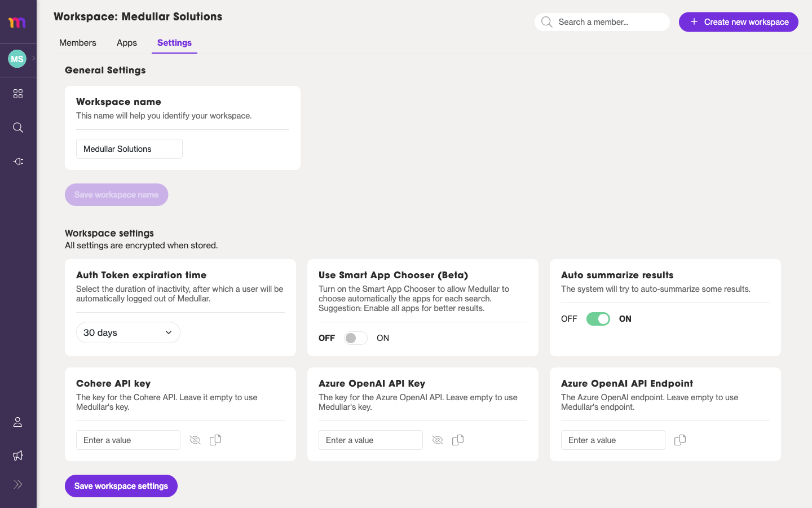The width and height of the screenshot is (812, 508).
Task: Focus the Azure OpenAI API Endpoint input
Action: pyautogui.click(x=613, y=440)
